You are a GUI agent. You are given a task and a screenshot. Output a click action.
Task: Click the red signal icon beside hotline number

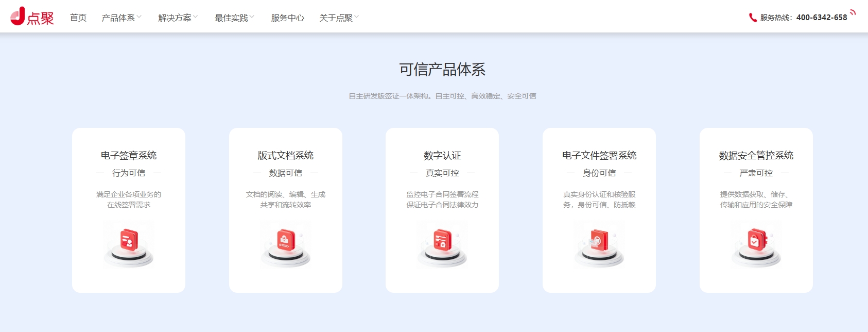(x=853, y=13)
